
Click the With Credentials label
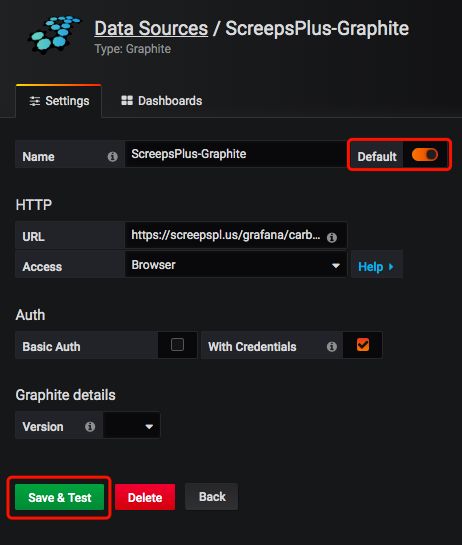coord(252,347)
